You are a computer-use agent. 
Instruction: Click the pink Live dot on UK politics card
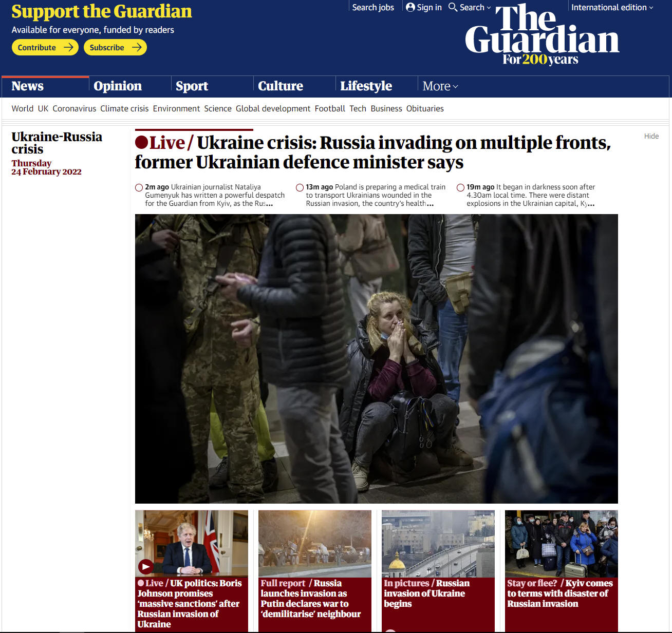[141, 583]
